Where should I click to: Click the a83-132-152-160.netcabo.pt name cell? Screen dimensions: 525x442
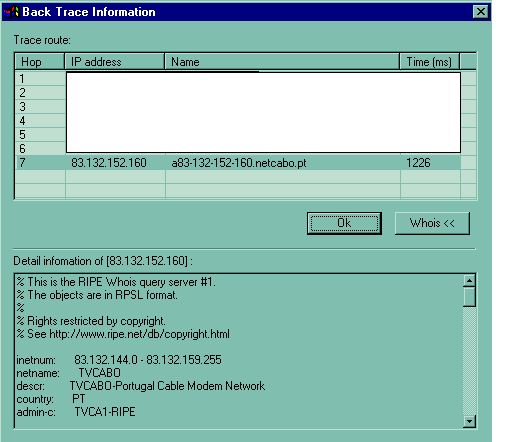[283, 163]
